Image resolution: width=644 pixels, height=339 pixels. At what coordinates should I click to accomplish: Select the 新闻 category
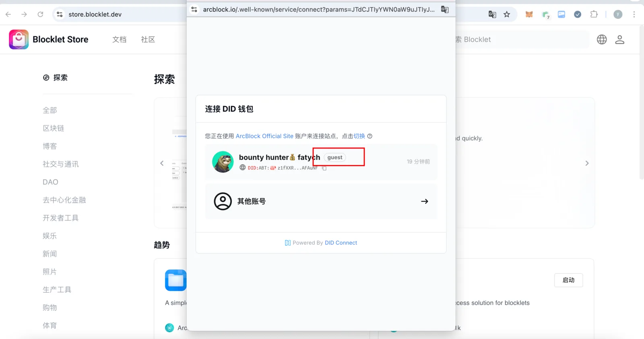50,254
